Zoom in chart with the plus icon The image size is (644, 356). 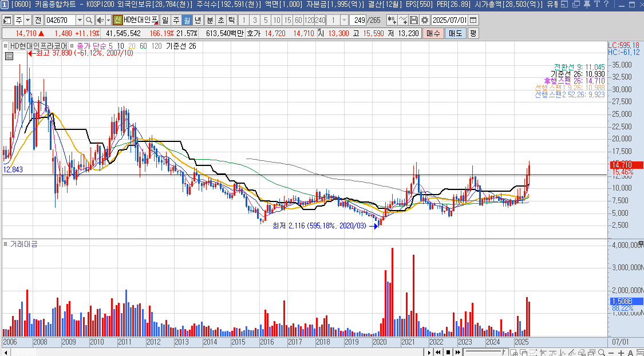621,353
